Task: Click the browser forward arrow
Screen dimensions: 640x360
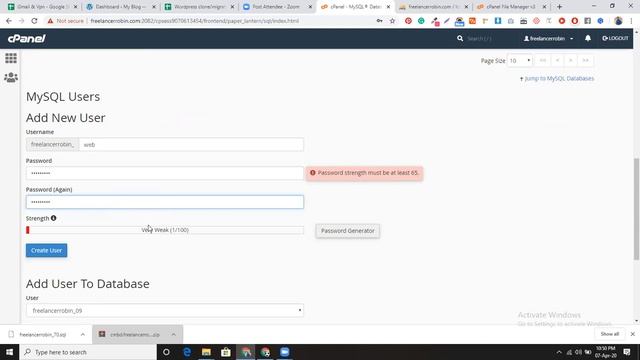Action: click(22, 21)
